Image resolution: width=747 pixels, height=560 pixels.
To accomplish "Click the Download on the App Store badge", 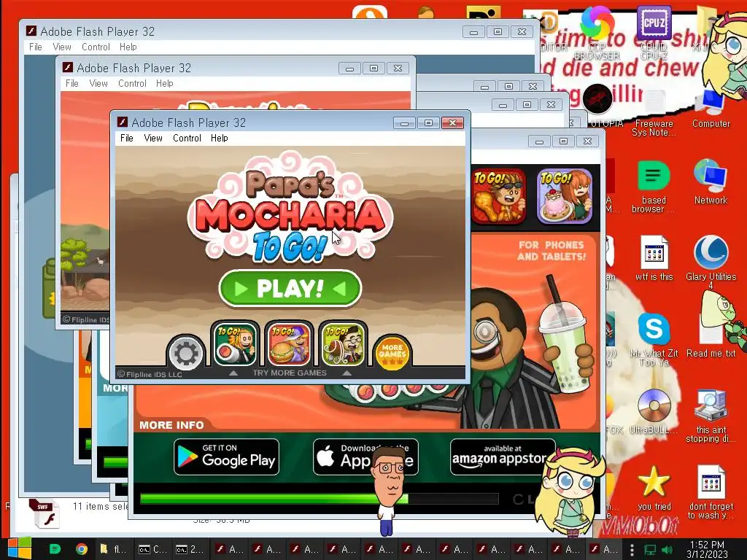I will point(365,457).
